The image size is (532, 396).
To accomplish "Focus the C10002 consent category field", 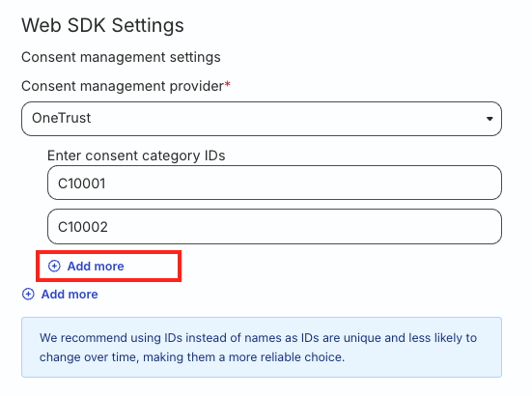I will pyautogui.click(x=274, y=226).
